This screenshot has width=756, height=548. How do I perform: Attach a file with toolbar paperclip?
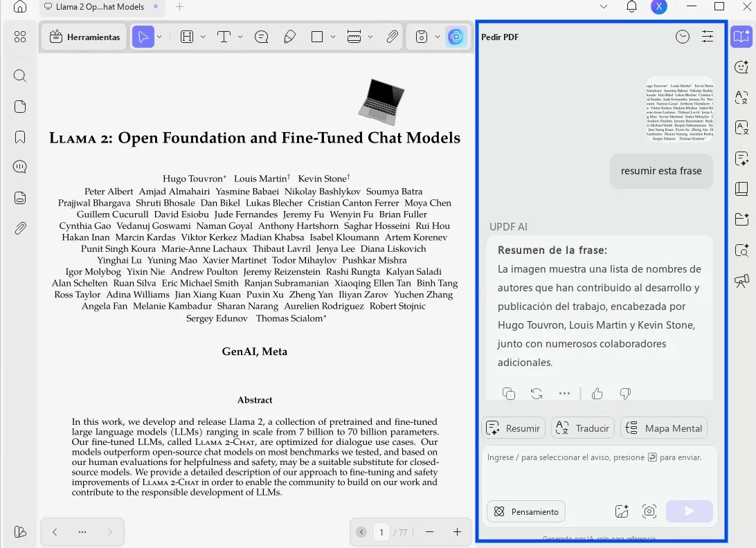392,37
